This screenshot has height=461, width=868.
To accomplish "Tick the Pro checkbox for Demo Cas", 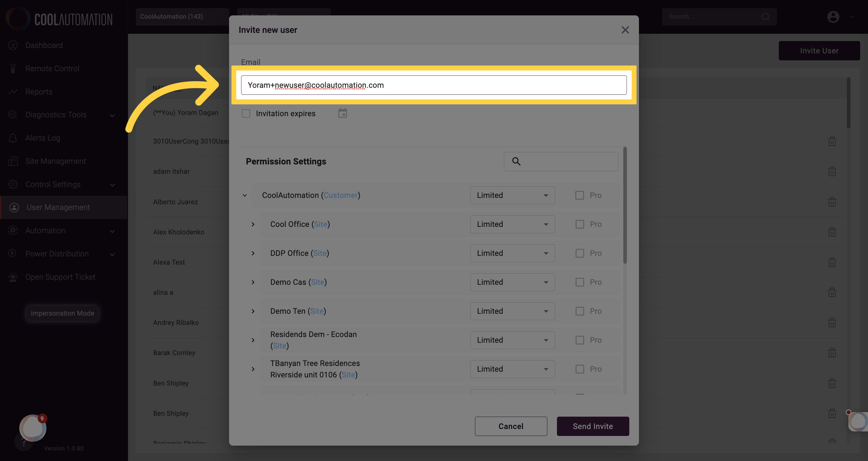I will point(580,282).
